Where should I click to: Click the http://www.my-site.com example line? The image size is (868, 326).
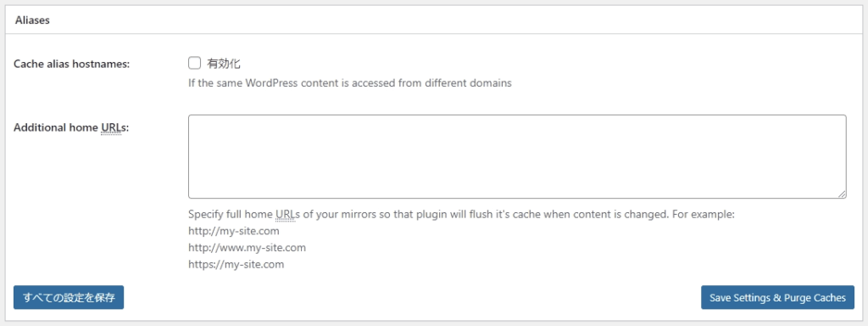[247, 247]
